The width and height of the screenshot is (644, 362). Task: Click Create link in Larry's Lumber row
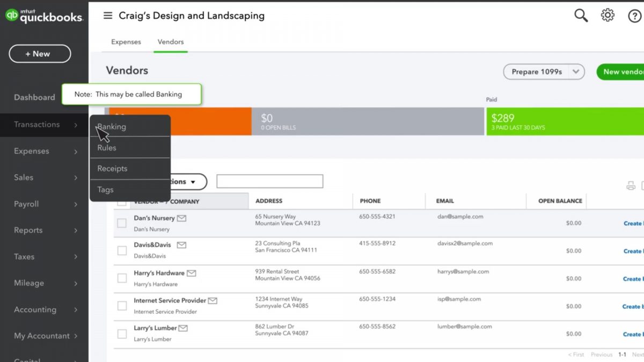tap(633, 334)
